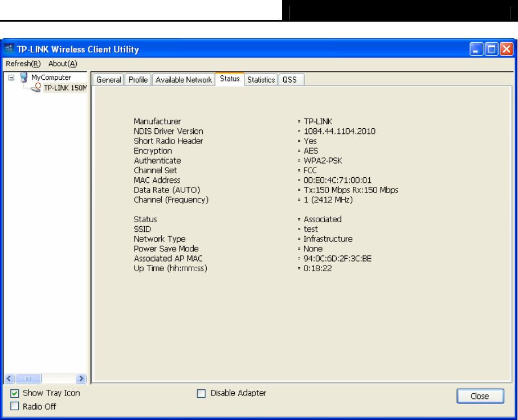The height and width of the screenshot is (420, 518).
Task: Click the Power Save Mode value None
Action: 313,248
